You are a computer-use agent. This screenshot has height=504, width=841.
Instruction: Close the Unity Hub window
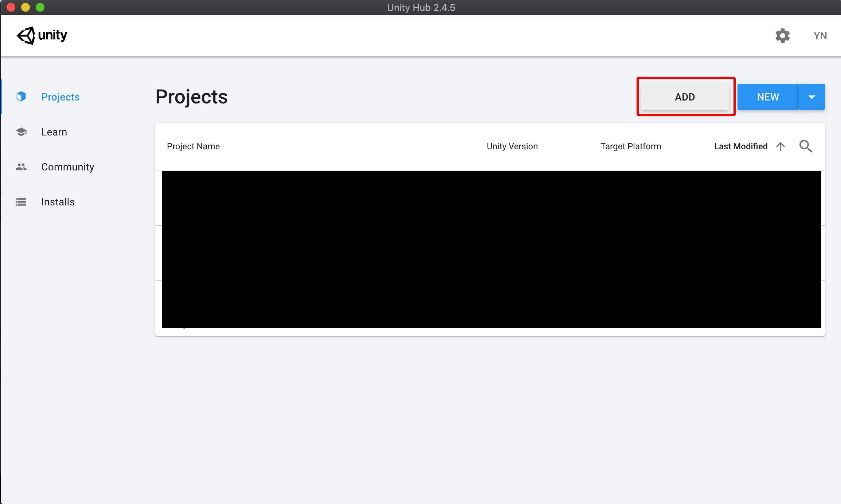[11, 7]
